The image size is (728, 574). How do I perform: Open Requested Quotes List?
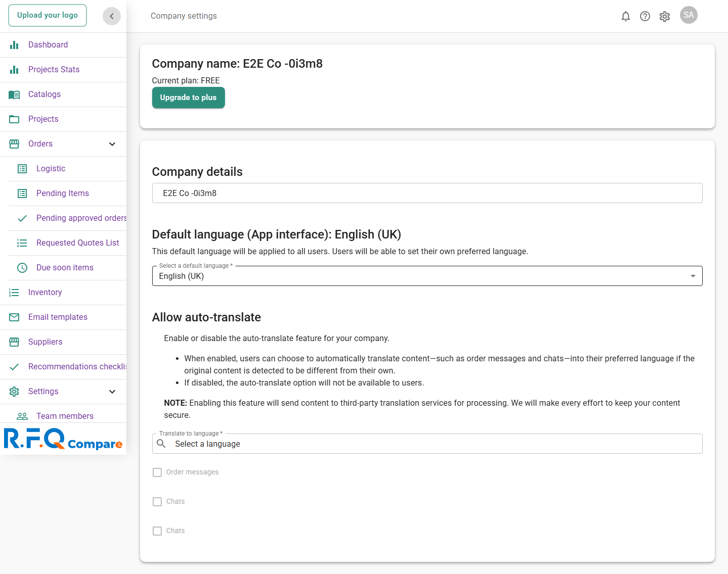[78, 243]
